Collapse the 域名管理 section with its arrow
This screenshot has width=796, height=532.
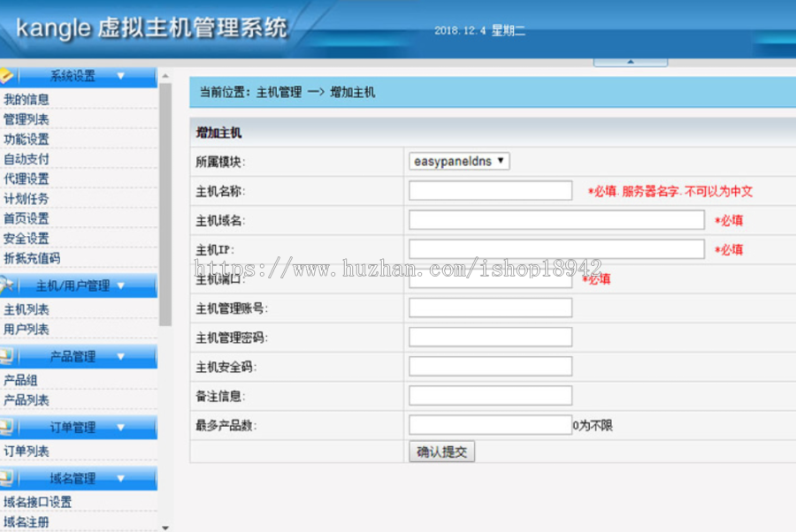(x=119, y=479)
